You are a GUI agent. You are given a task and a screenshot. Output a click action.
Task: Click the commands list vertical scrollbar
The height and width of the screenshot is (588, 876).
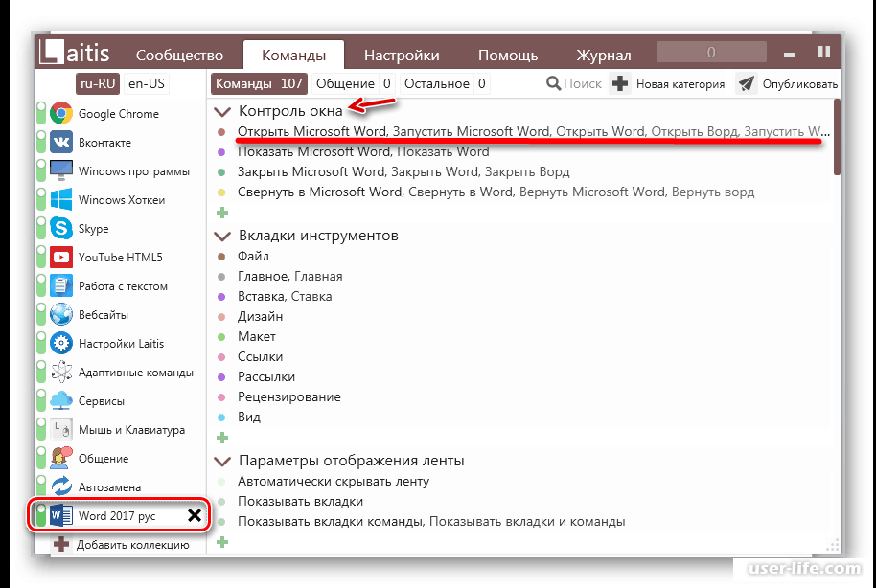click(x=837, y=137)
